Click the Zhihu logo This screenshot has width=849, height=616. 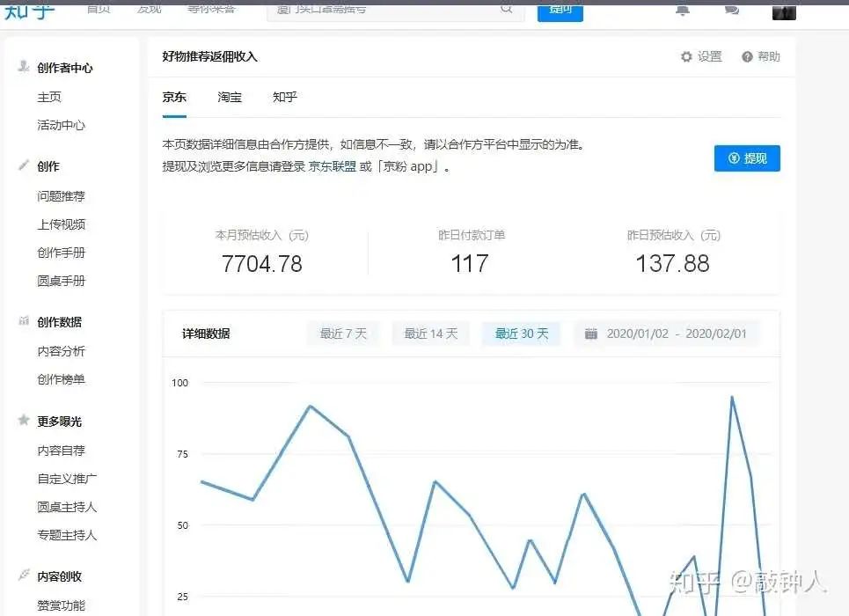coord(30,12)
